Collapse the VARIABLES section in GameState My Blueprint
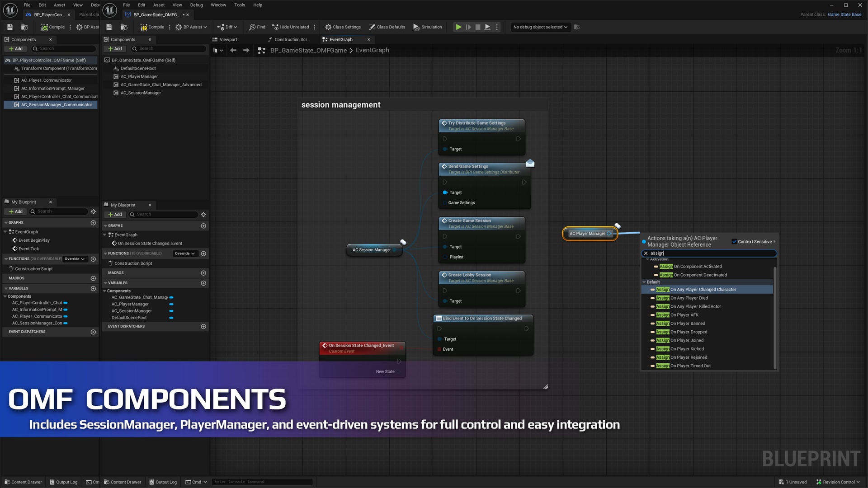The width and height of the screenshot is (868, 488). point(105,283)
